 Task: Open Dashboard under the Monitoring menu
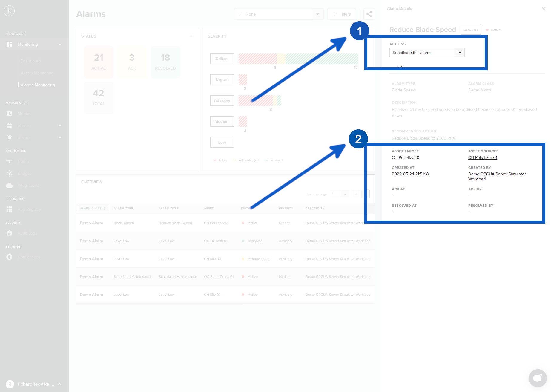pos(30,61)
